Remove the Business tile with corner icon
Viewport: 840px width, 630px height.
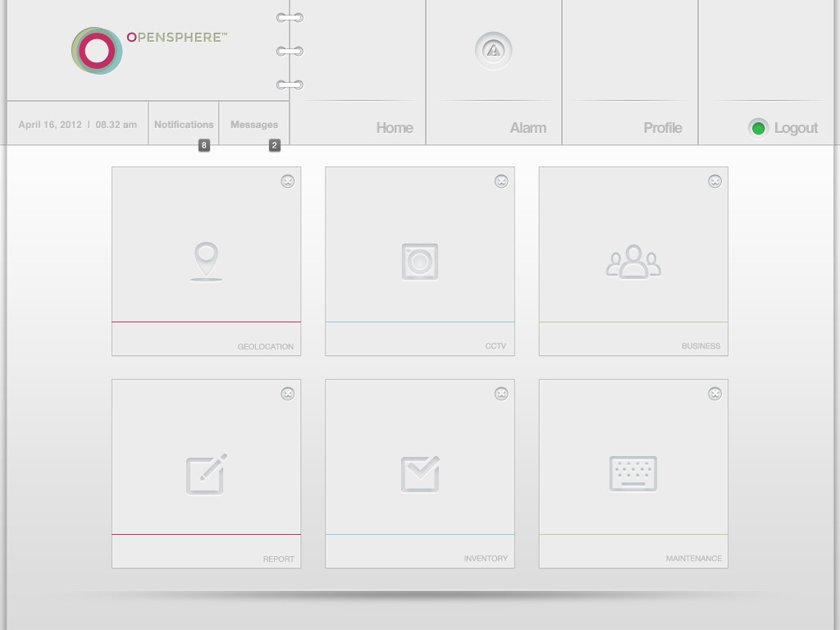point(714,181)
